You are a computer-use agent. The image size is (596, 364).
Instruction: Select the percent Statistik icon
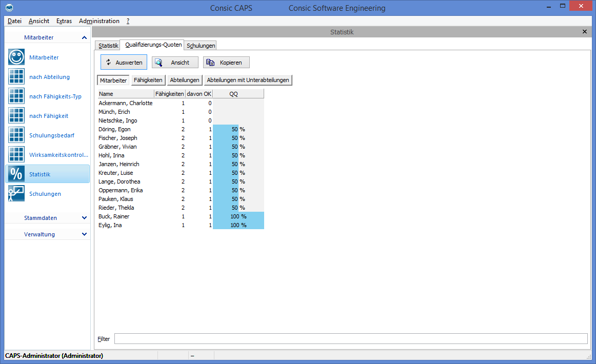tap(16, 174)
